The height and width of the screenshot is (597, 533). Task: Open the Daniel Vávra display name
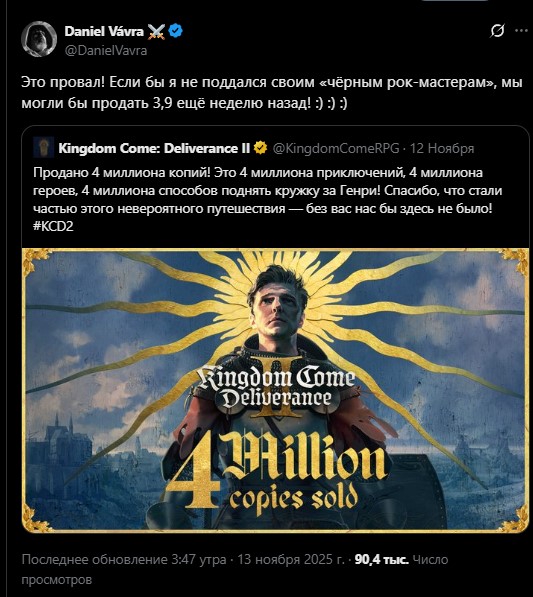(x=104, y=31)
